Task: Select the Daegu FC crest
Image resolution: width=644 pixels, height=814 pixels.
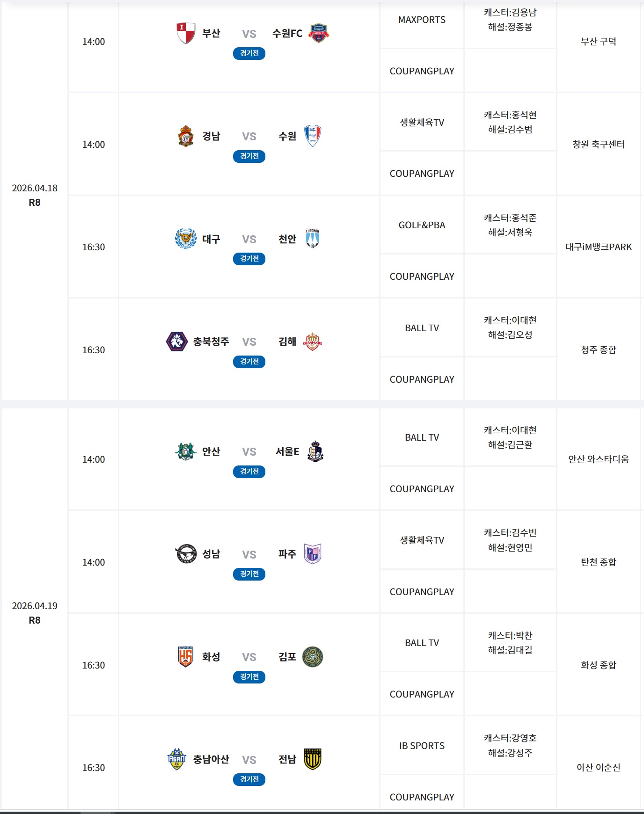Action: click(186, 239)
